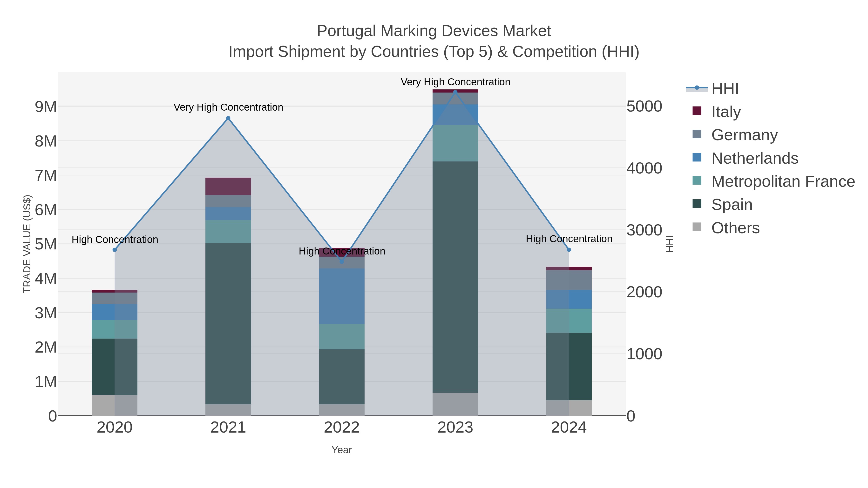Click the Spain dark green legend swatch
Viewport: 868px width, 488px height.
697,204
